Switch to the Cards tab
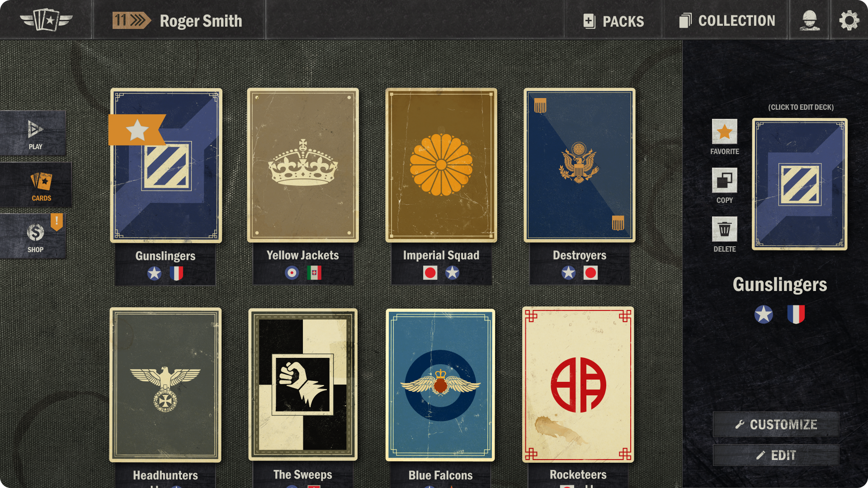Viewport: 868px width, 488px height. point(36,185)
